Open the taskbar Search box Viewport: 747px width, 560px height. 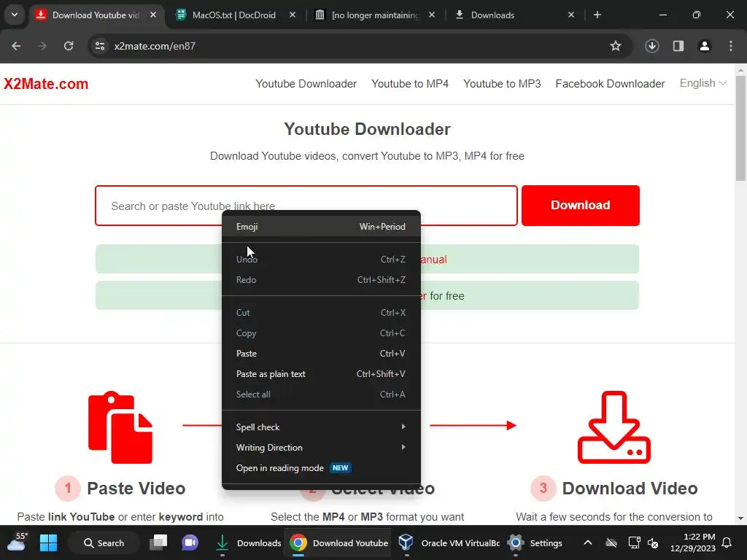(x=104, y=542)
